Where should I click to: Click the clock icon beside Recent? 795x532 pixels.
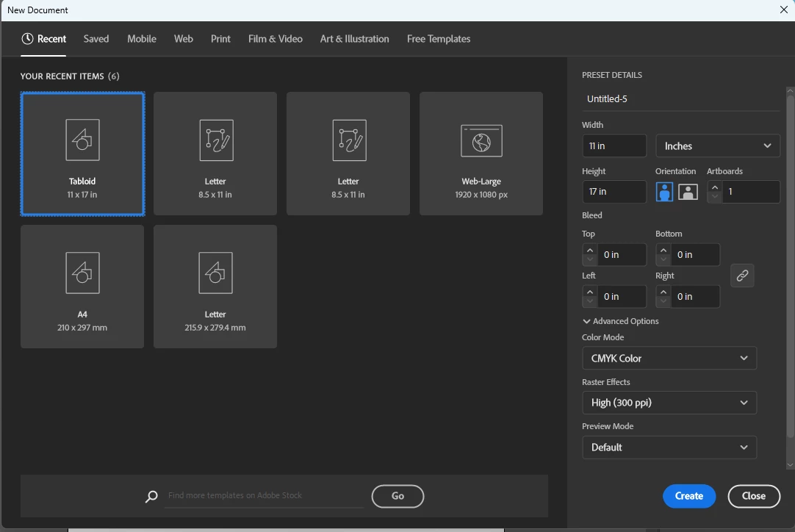click(27, 38)
